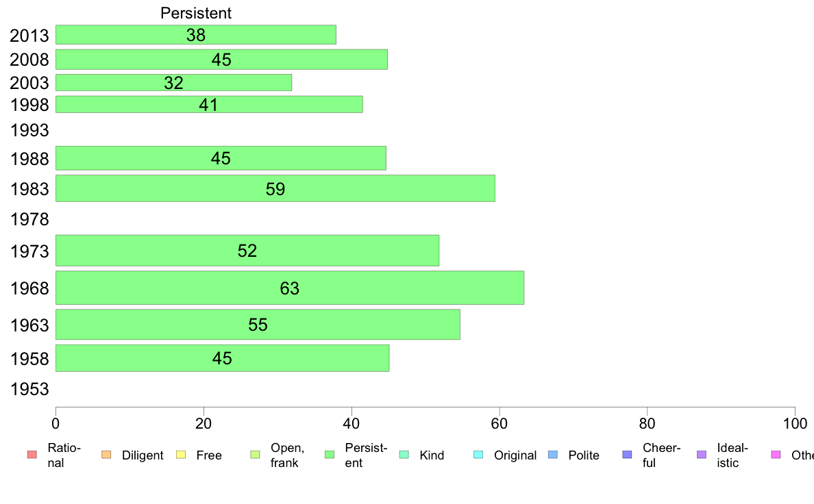
Task: Click the 1973 bar with value 52
Action: [x=247, y=251]
